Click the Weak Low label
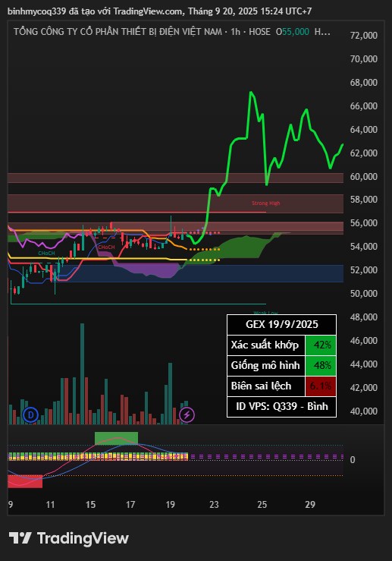Screen dimensions: 392x561 (265, 313)
